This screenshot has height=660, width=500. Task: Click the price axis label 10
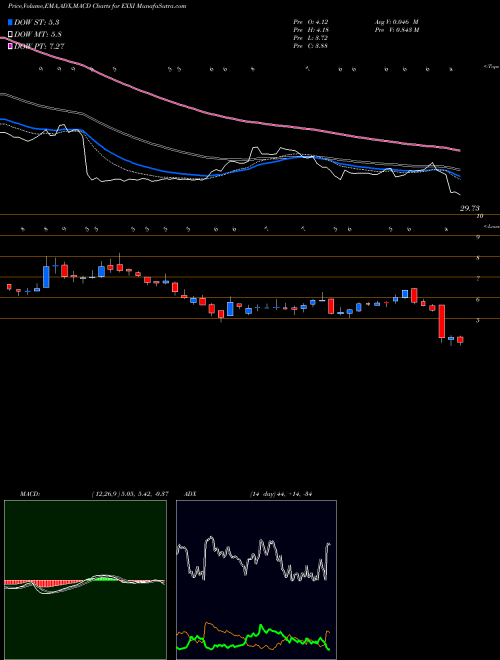pyautogui.click(x=479, y=216)
